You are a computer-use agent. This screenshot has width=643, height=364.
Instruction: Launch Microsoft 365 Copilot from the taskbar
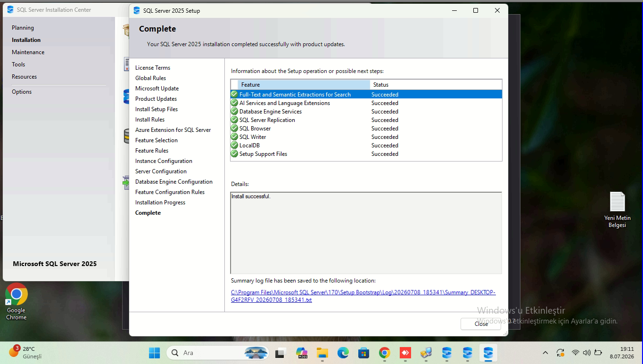(x=302, y=353)
